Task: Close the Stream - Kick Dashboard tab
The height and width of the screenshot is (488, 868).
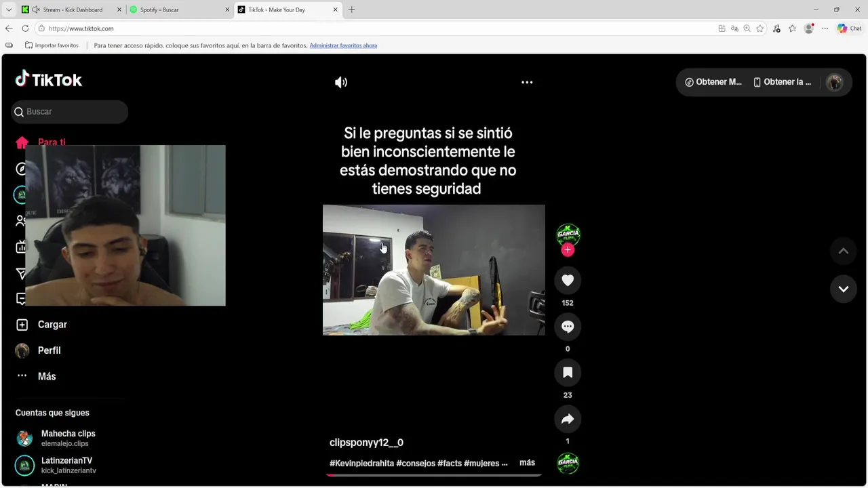Action: (x=119, y=9)
